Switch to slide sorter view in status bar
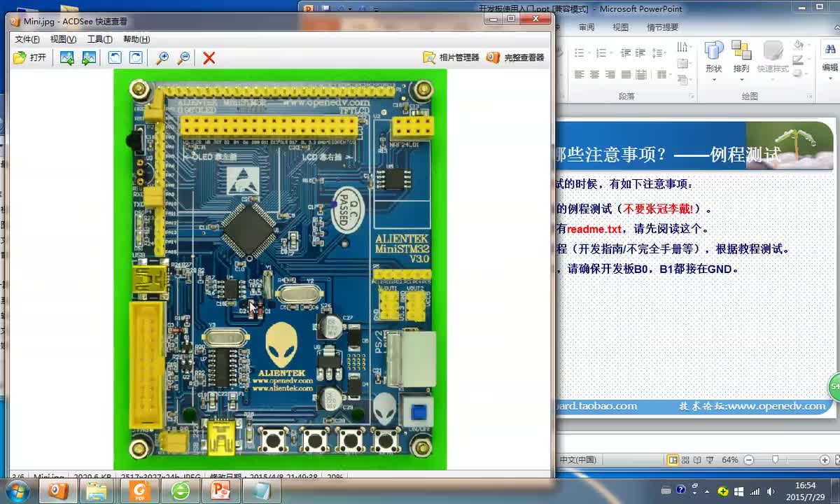 click(685, 460)
